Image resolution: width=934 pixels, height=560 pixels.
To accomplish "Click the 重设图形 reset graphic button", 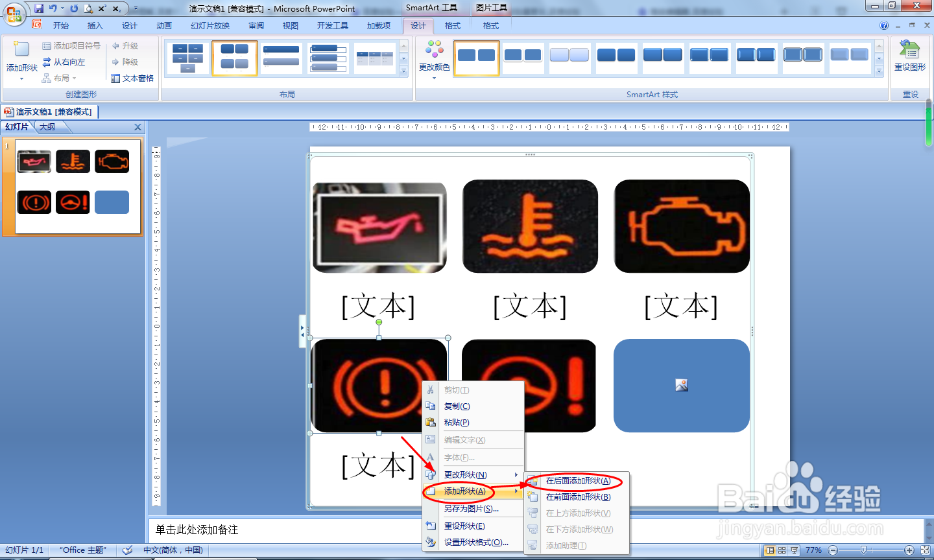I will [910, 56].
